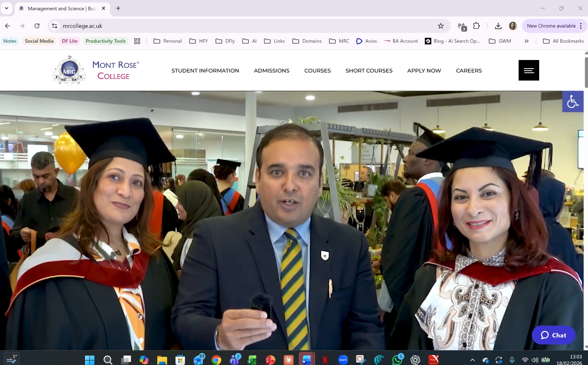Launch ChatGPT from the taskbar
Viewport: 588px width, 365px height.
click(415, 359)
